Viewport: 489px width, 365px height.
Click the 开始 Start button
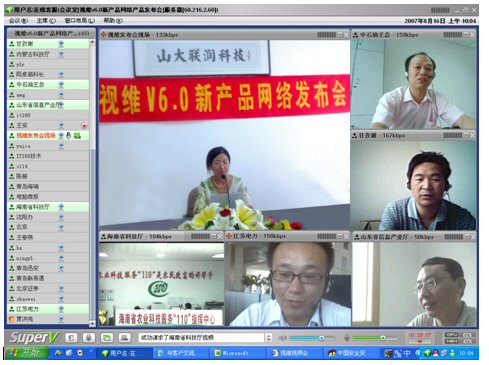tap(27, 353)
